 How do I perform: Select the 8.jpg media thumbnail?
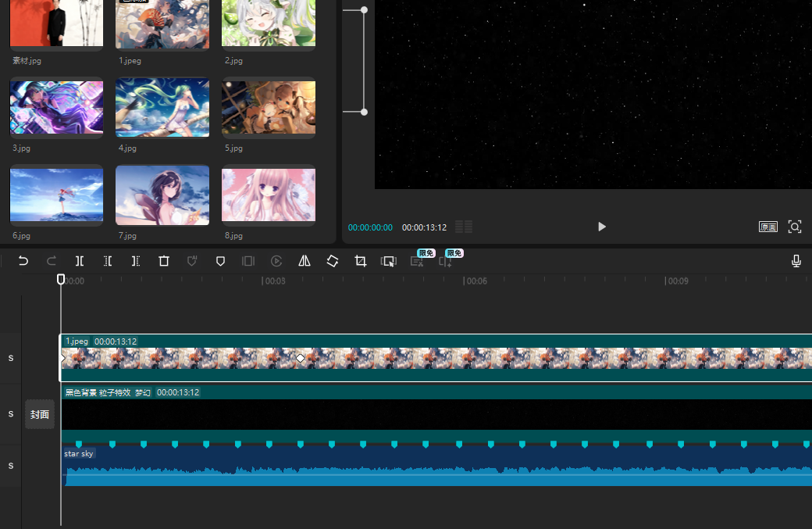(269, 195)
